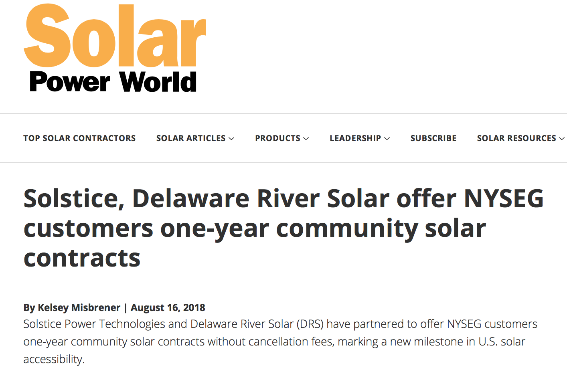Open Top Solar Contractors page

coord(79,138)
